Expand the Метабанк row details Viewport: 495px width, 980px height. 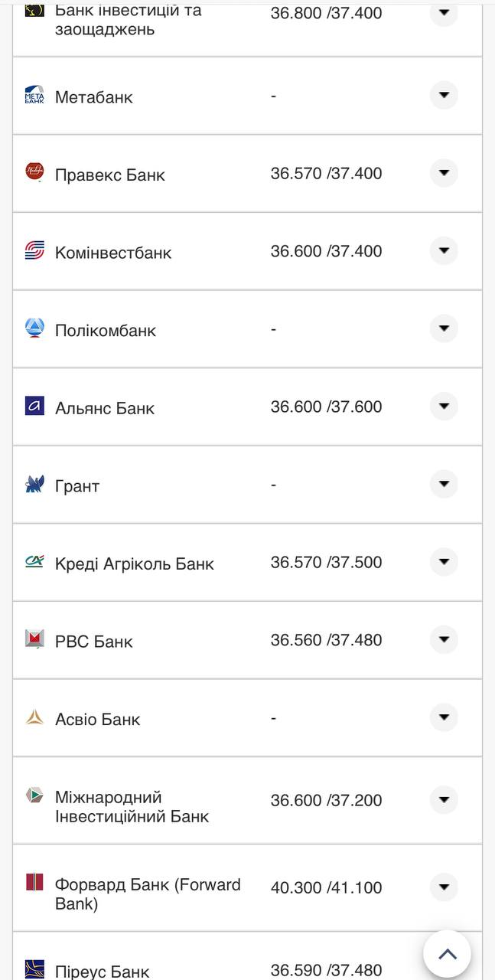444,96
